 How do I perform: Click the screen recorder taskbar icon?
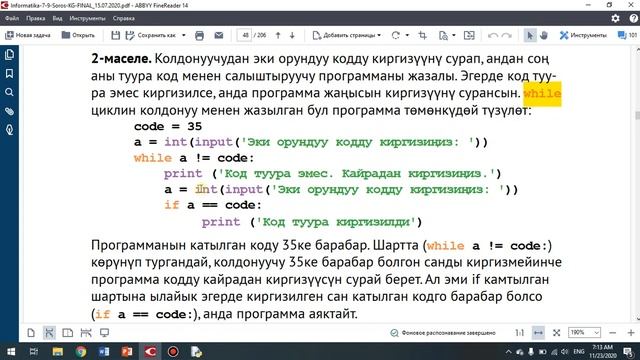(173, 351)
